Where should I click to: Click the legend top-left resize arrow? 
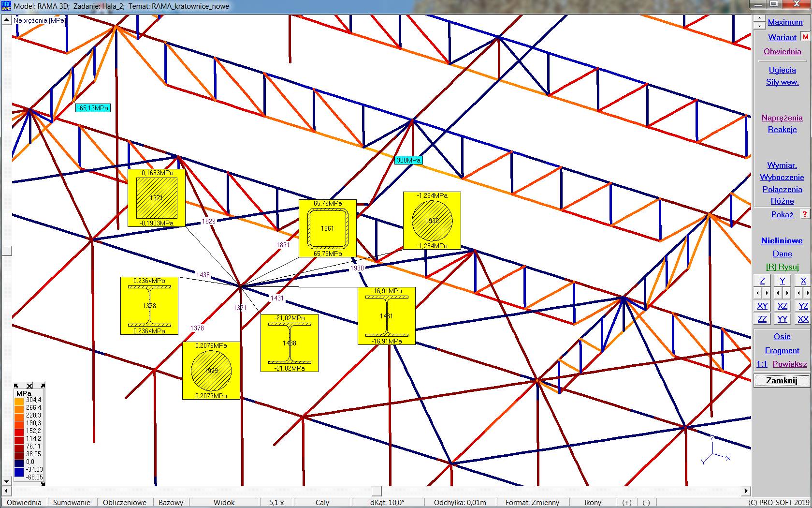[x=16, y=386]
